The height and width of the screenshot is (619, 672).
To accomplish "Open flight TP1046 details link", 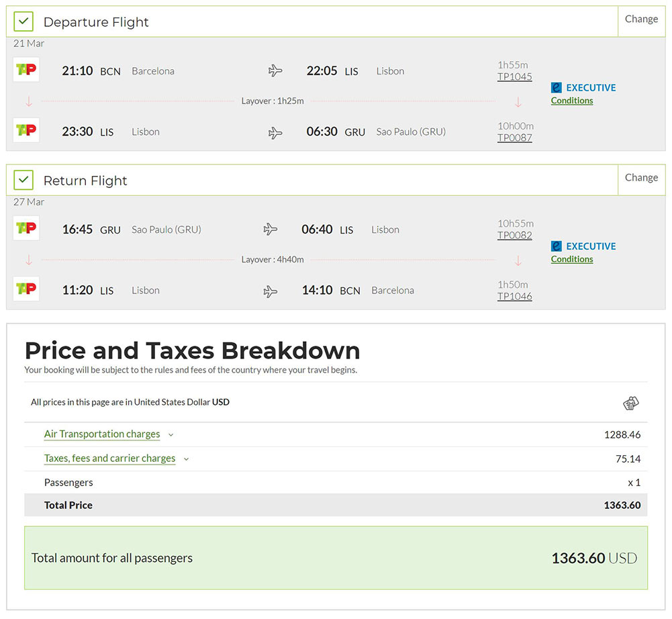I will click(514, 296).
